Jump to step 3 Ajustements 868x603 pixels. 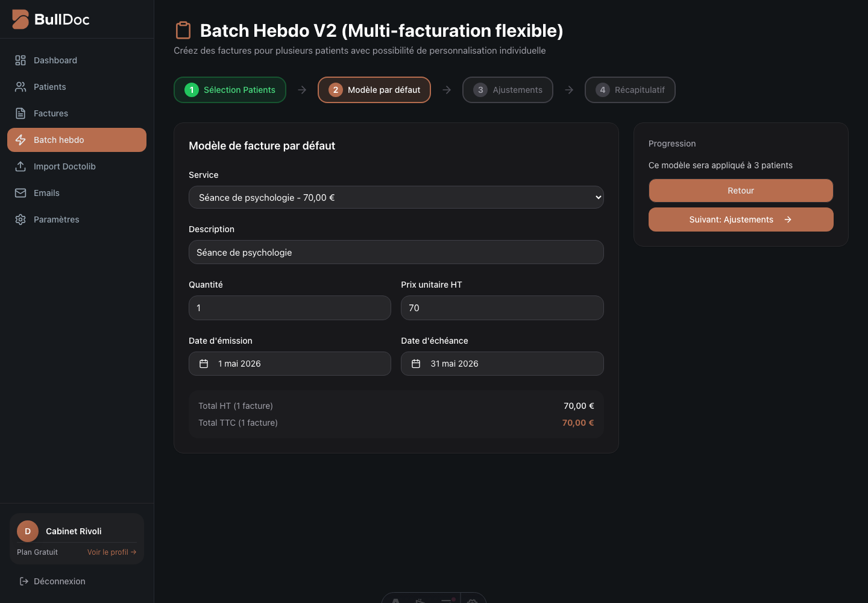508,90
